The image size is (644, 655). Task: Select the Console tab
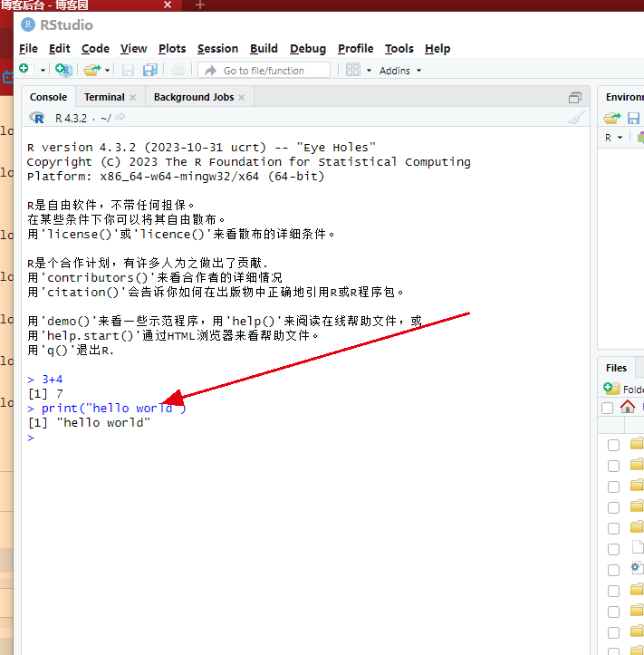(x=48, y=97)
